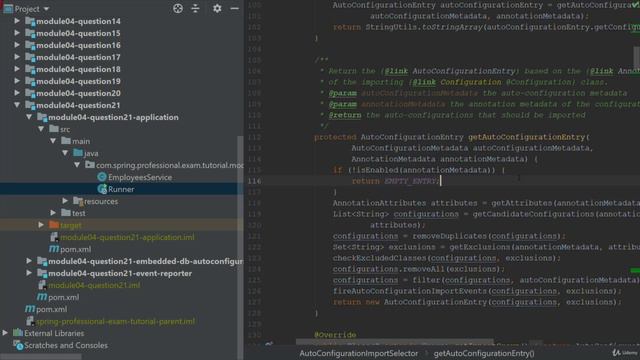Select module04-question14 folder icon
Screen dimensions: 640x360
tap(30, 21)
